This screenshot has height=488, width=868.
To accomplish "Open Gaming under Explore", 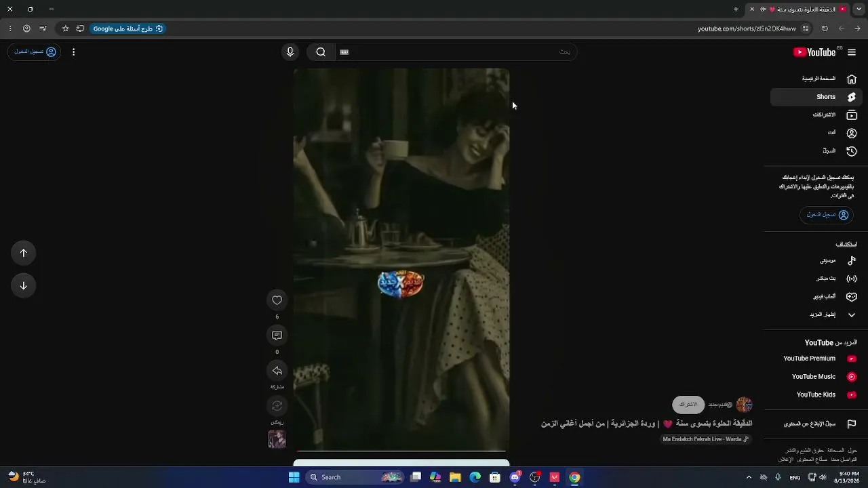I will 816,296.
